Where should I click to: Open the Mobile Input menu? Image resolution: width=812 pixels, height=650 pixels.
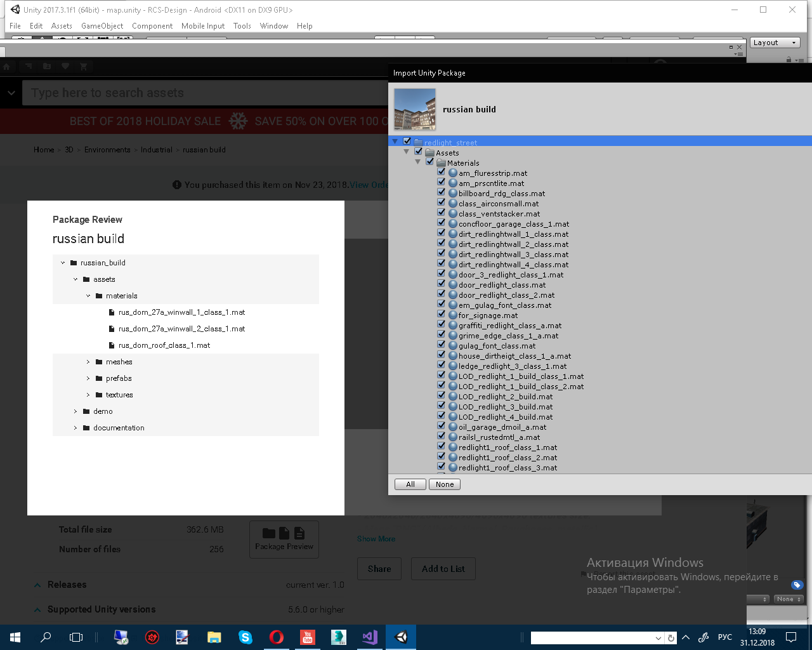203,26
